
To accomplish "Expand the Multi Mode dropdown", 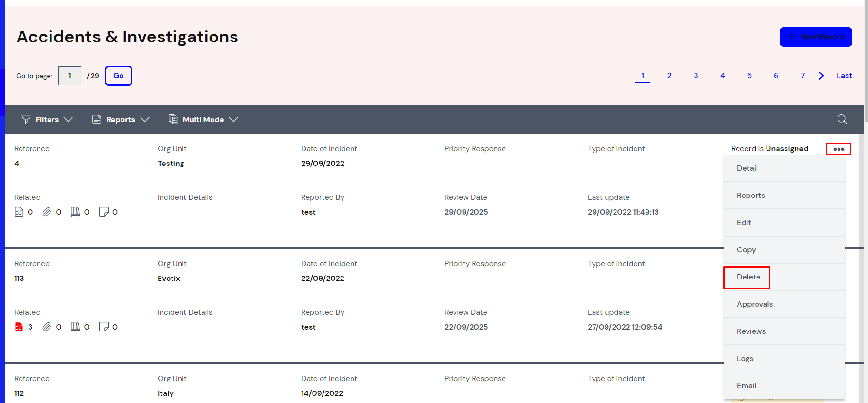I will (x=203, y=119).
